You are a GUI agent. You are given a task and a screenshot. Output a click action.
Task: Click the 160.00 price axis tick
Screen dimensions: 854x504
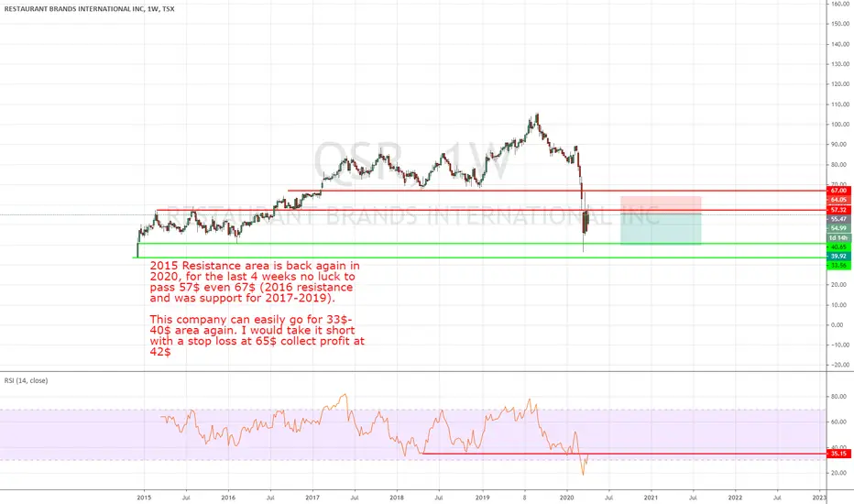(x=840, y=4)
